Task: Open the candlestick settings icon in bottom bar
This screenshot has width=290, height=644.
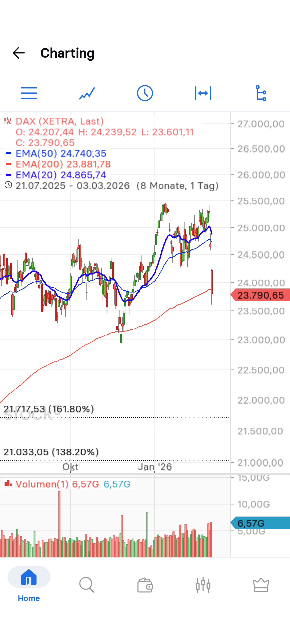Action: tap(203, 585)
